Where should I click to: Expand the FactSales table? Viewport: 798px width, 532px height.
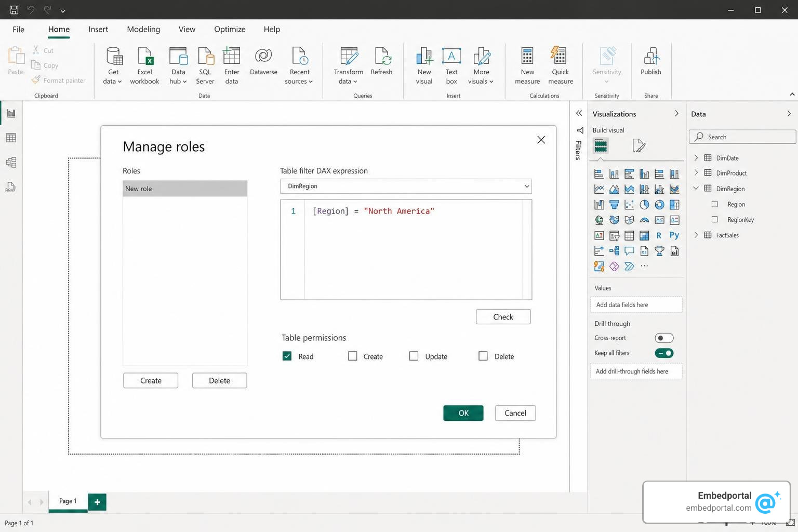[696, 235]
